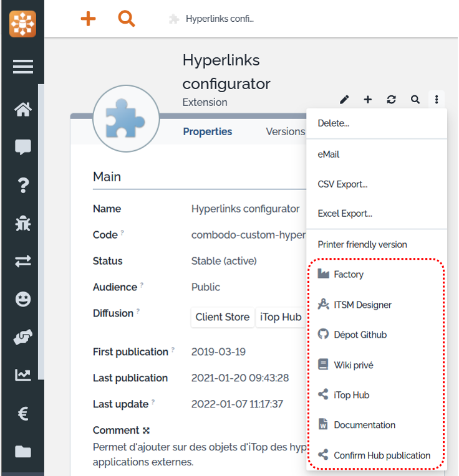
Task: Toggle the hamburger navigation menu
Action: tap(23, 67)
